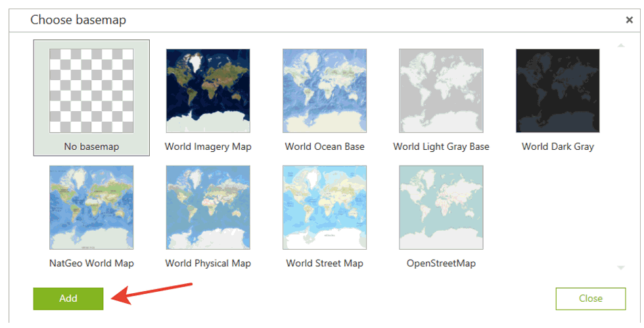Click the World Imagery Map label
The height and width of the screenshot is (328, 644).
point(208,147)
